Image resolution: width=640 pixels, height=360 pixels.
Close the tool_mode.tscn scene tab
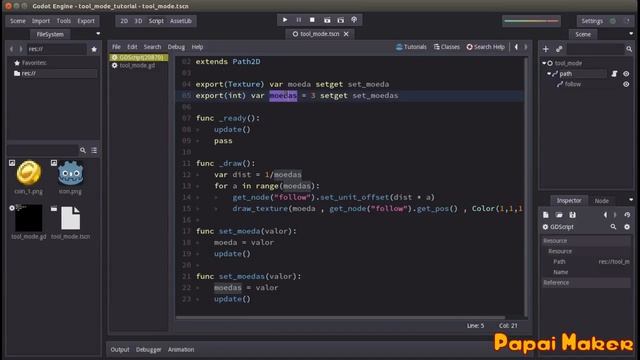[x=346, y=34]
